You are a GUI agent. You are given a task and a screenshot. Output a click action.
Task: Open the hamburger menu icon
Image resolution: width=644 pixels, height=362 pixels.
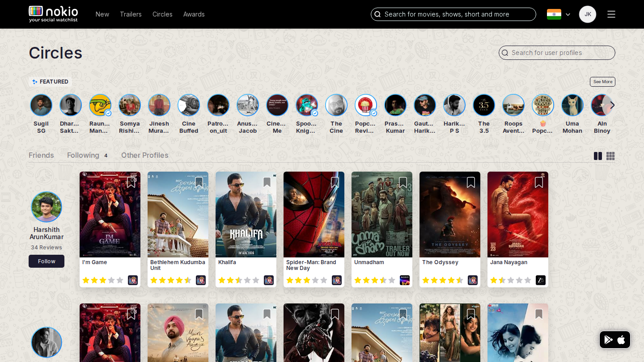point(611,14)
